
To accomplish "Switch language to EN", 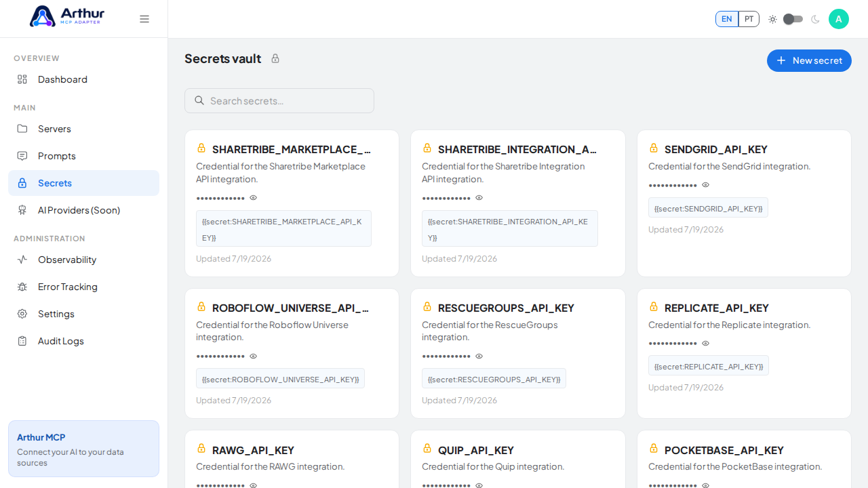I will point(727,19).
